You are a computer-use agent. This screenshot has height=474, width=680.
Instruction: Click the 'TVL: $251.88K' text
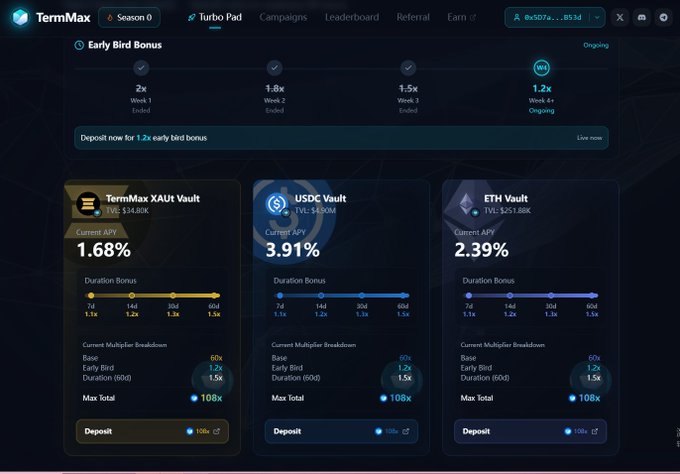(x=507, y=211)
